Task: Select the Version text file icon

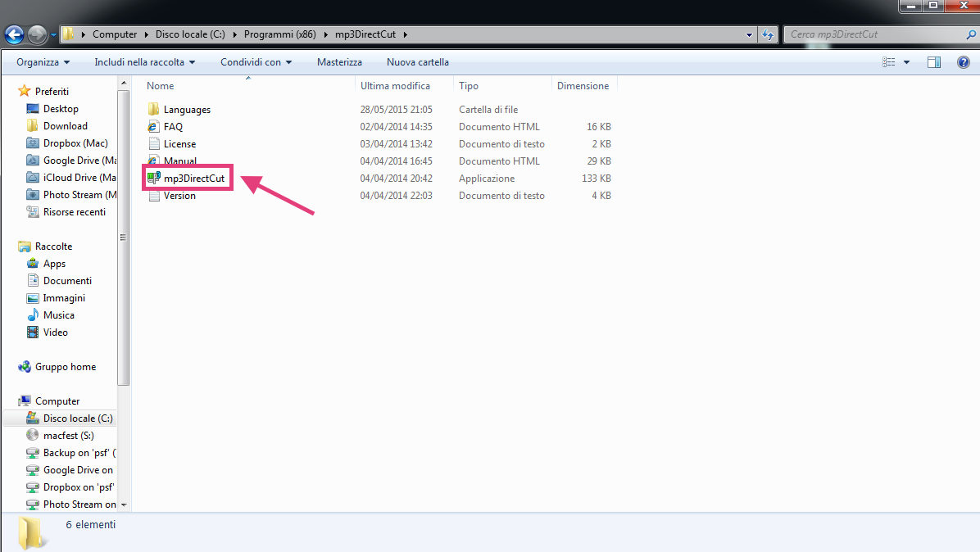Action: 154,196
